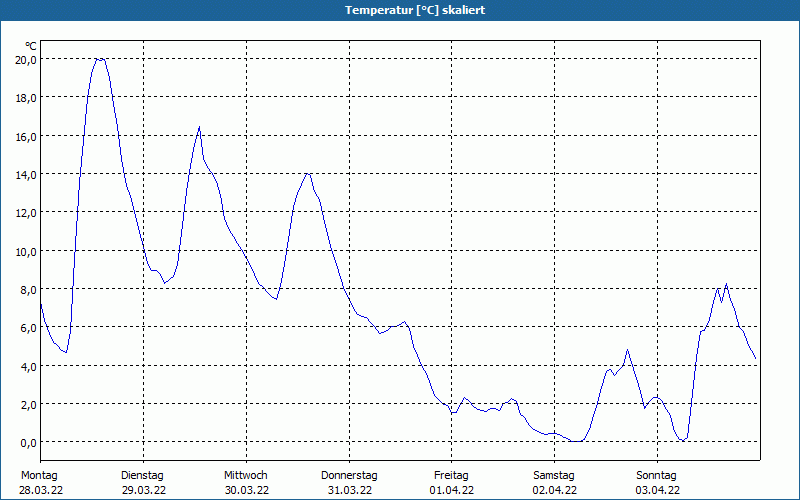The image size is (800, 500).
Task: Click the Tuesday peak near 16 degrees
Action: click(199, 127)
